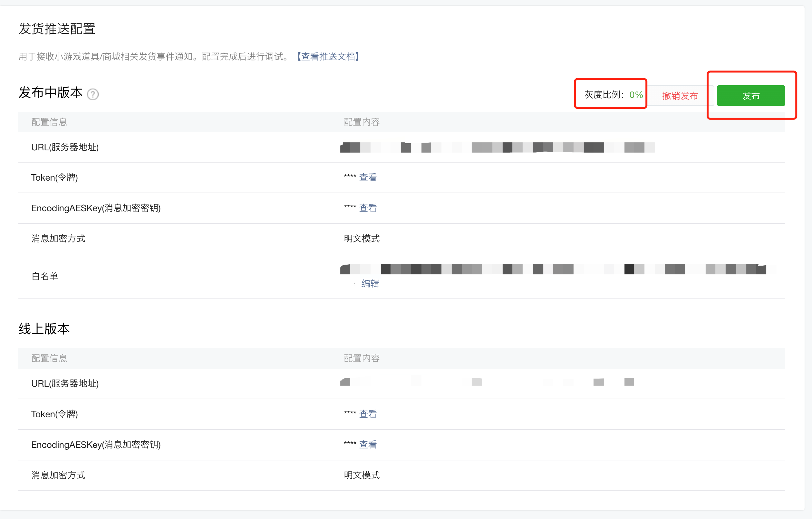Click the green 发布 button
This screenshot has width=812, height=519.
click(x=751, y=96)
